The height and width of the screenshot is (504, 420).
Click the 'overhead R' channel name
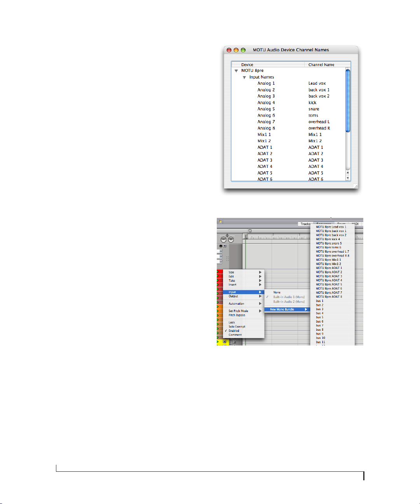319,128
